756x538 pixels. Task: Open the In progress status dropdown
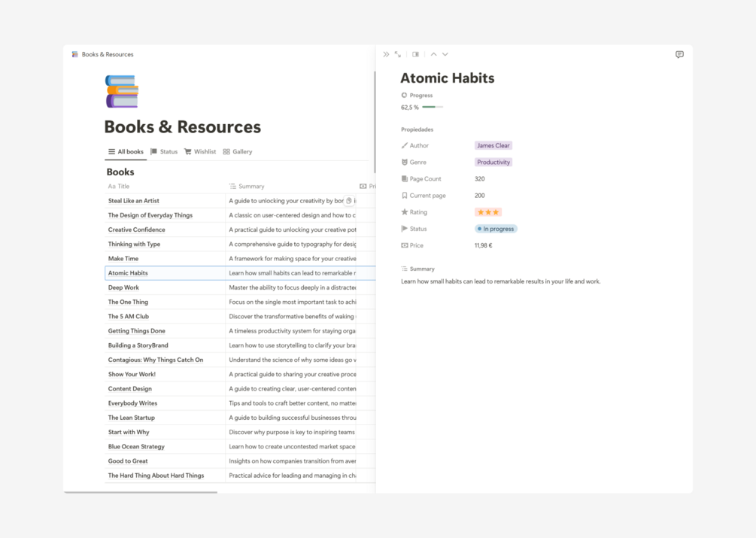496,229
